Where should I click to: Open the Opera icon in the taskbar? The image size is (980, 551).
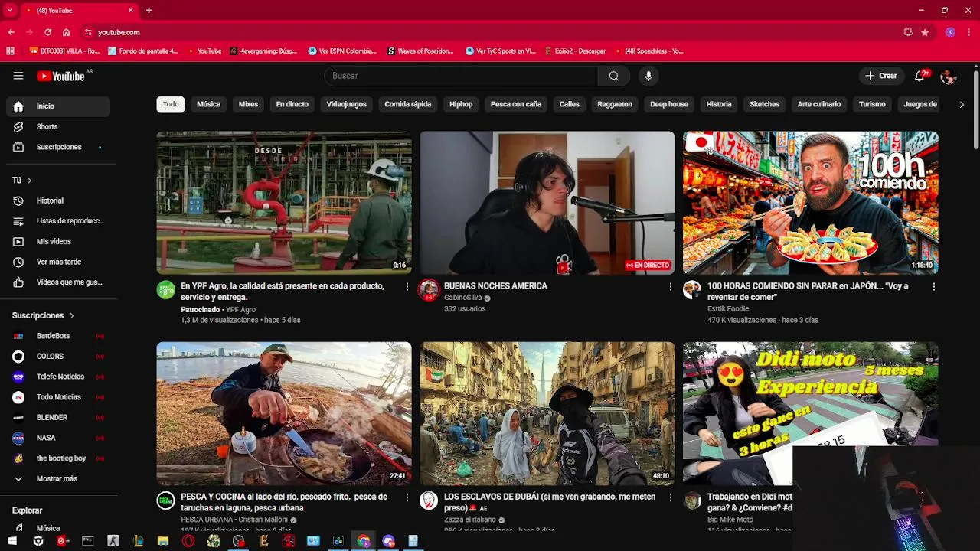click(188, 541)
